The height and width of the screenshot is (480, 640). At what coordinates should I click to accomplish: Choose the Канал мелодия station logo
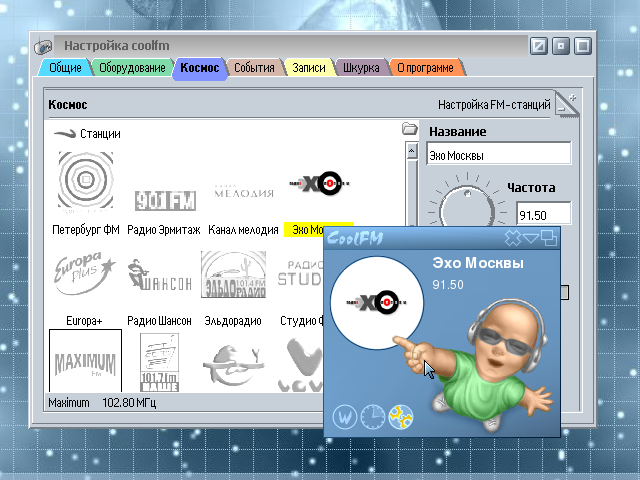pos(244,191)
